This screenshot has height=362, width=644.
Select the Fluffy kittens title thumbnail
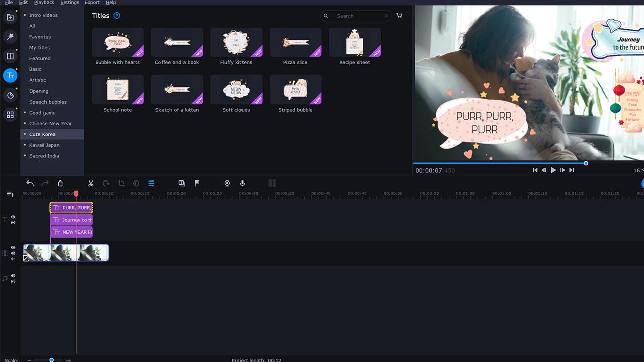[236, 42]
